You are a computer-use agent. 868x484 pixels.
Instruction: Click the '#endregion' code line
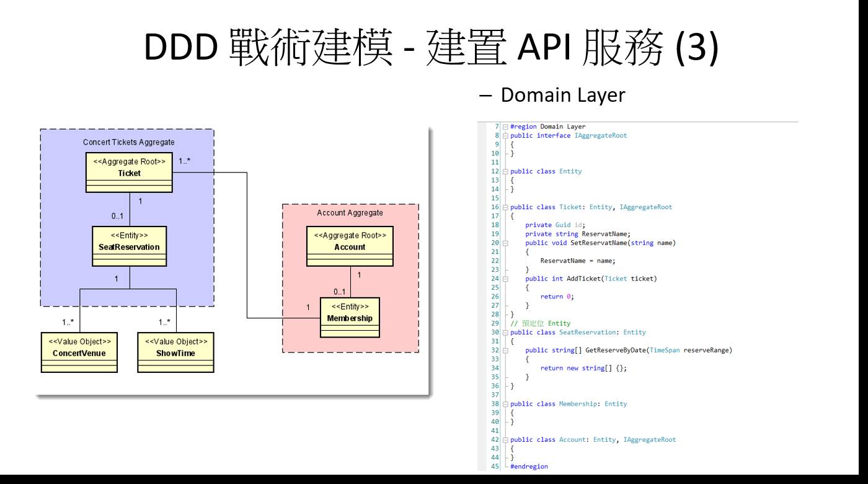tap(529, 467)
